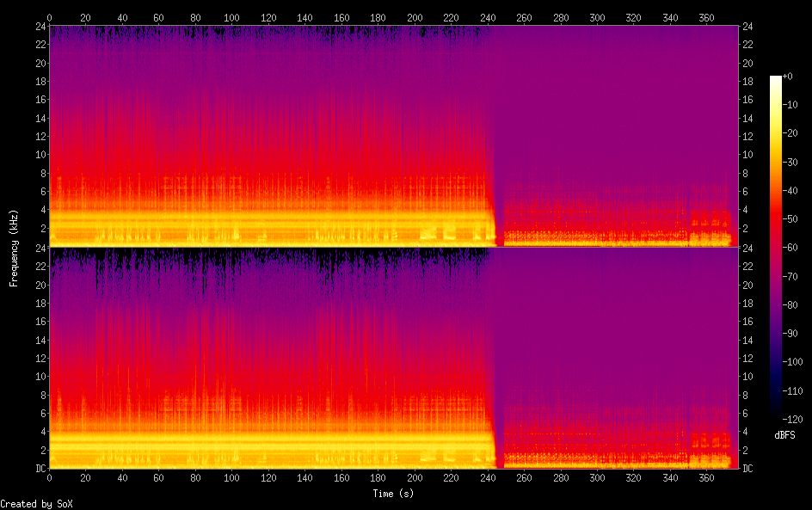
Task: Click '2' on the lower channel's right frequency axis
Action: (x=745, y=451)
